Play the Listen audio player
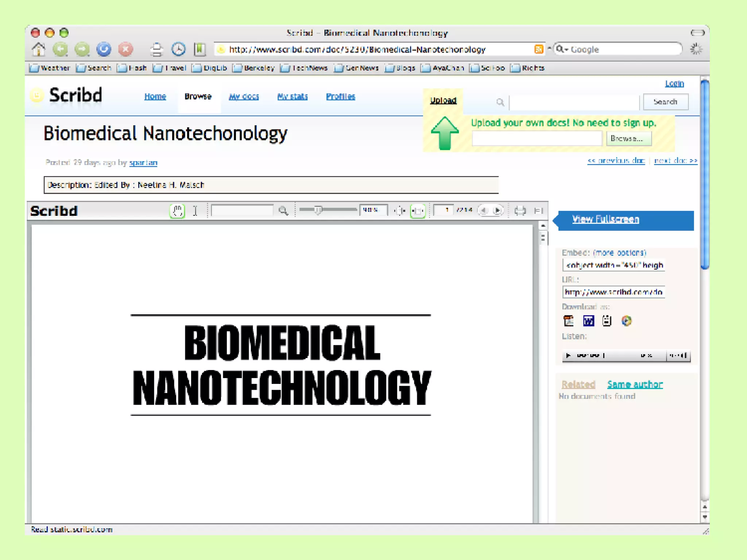The image size is (747, 560). (x=568, y=355)
